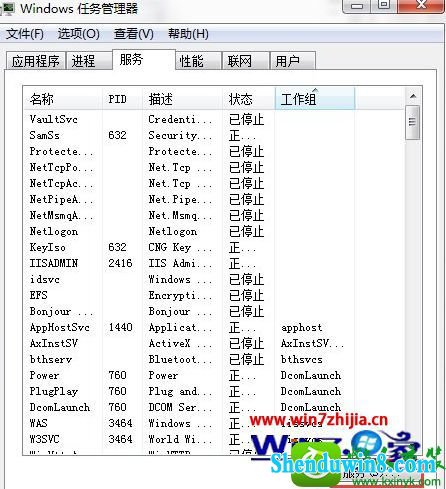Image resolution: width=446 pixels, height=489 pixels.
Task: Select the NetTcpAc... service row
Action: coord(213,183)
